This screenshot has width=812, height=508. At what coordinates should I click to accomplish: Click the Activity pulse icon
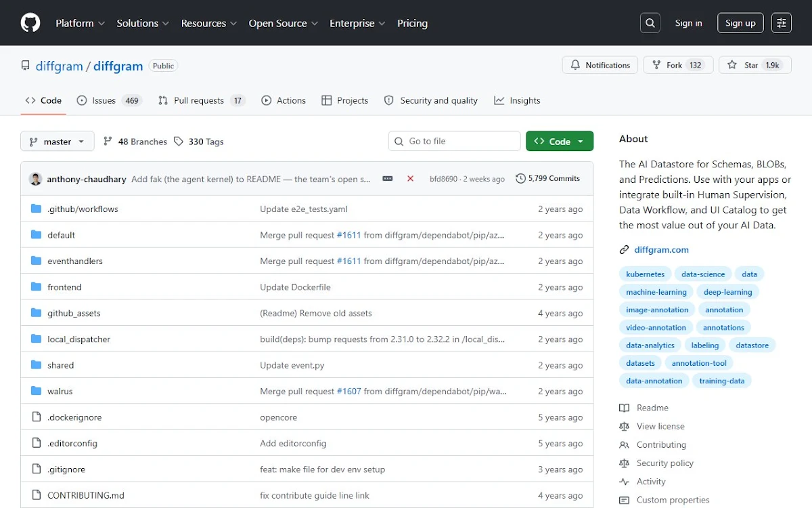624,482
